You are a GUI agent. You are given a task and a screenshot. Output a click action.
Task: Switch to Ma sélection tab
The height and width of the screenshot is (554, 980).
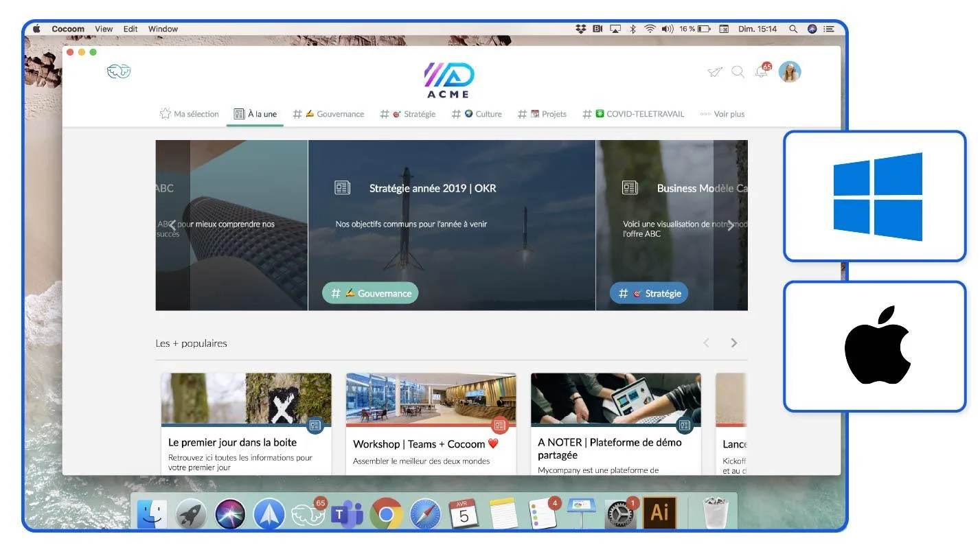click(x=189, y=114)
